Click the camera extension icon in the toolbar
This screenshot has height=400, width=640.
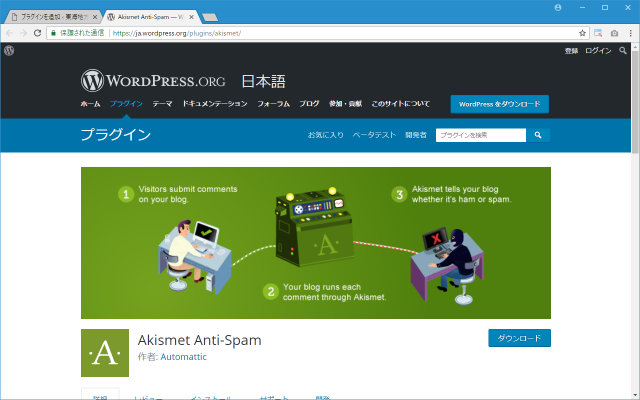pyautogui.click(x=614, y=33)
